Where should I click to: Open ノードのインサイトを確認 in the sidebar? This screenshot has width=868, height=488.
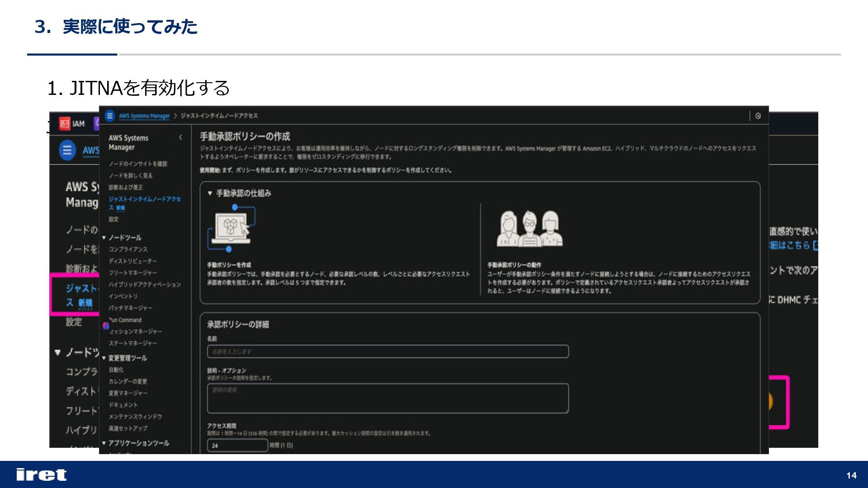click(x=138, y=164)
